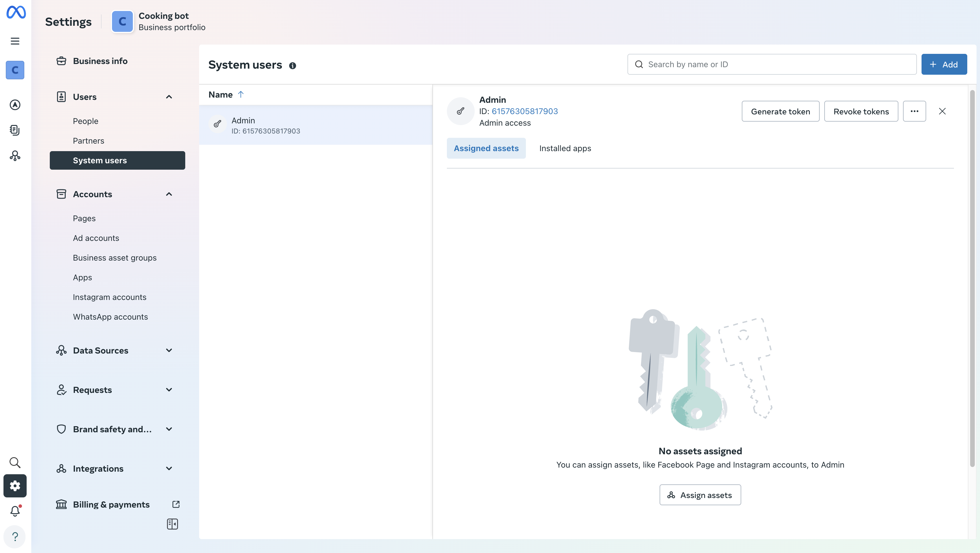Open the data sources icon in left rail
Screen dimensions: 980x553
click(x=15, y=156)
